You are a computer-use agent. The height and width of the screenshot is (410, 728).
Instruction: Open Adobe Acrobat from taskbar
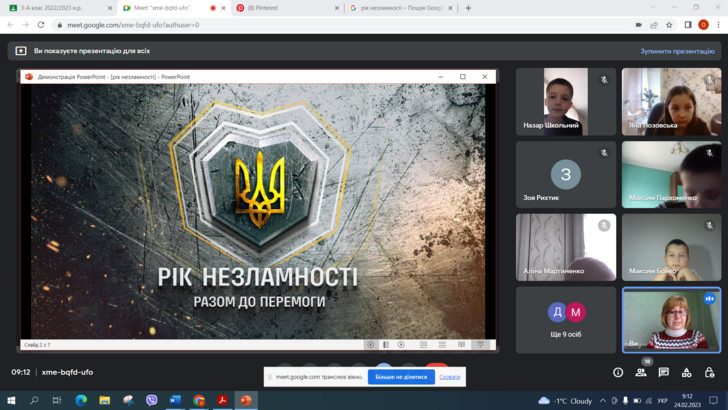tap(222, 400)
